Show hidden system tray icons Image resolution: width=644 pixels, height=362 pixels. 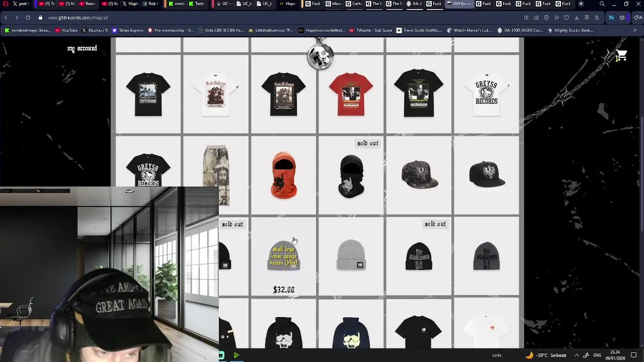pyautogui.click(x=577, y=355)
